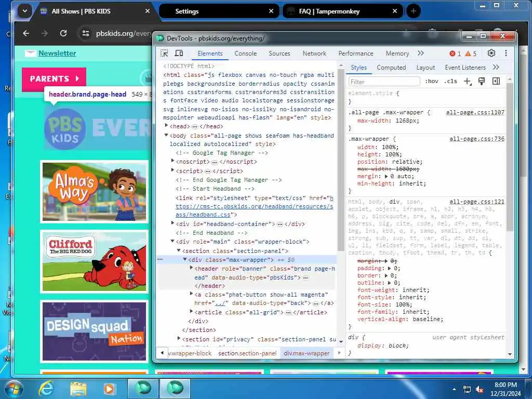View site information icon in address bar
532x399 pixels.
coord(86,33)
